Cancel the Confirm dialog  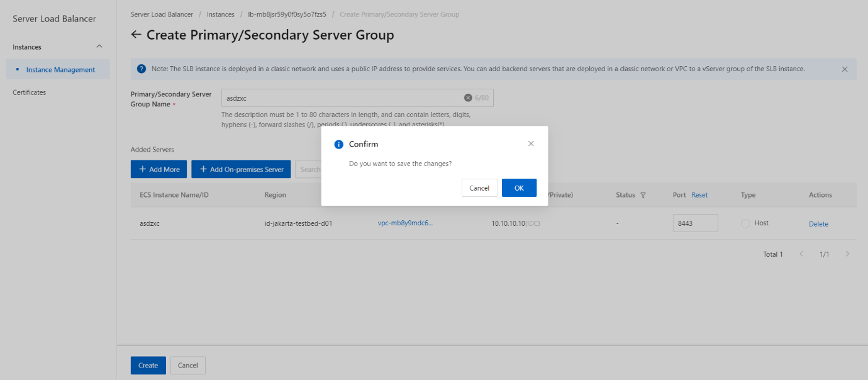[479, 187]
